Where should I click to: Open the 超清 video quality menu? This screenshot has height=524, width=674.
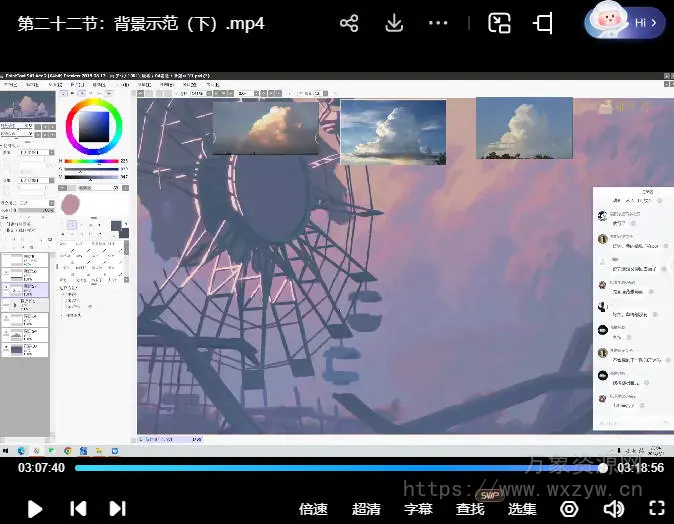click(x=366, y=509)
